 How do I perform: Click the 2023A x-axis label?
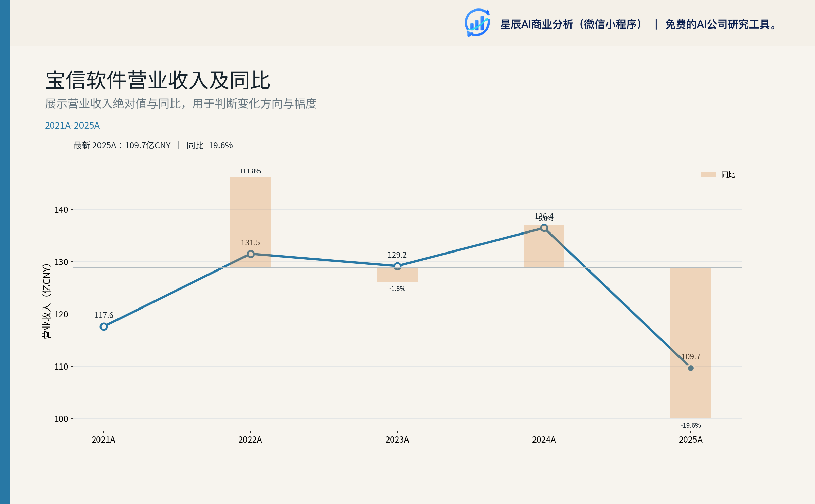click(397, 440)
